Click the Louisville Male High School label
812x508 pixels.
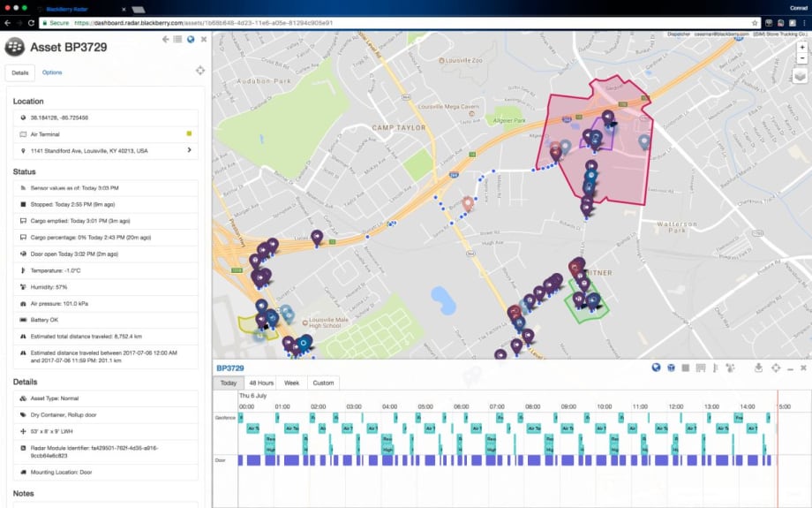click(328, 323)
